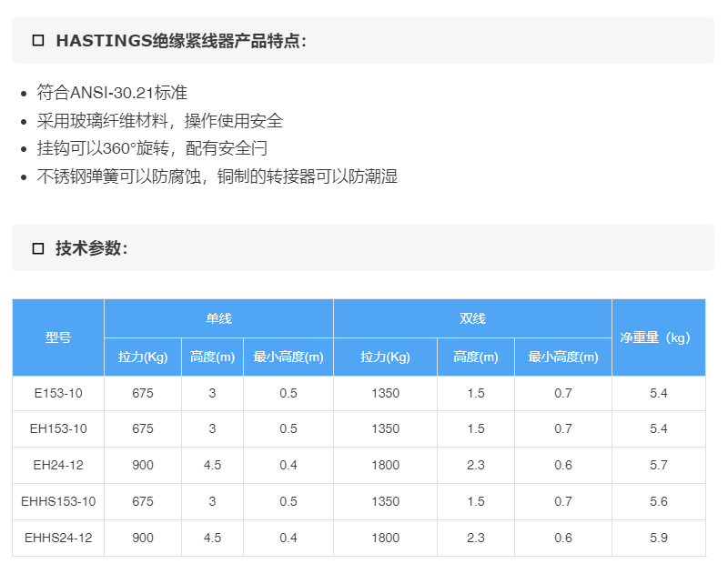Click the bullet about 不锈钢弹簧可以防腐蚀
Viewport: 728px width, 574px height.
coord(217,176)
